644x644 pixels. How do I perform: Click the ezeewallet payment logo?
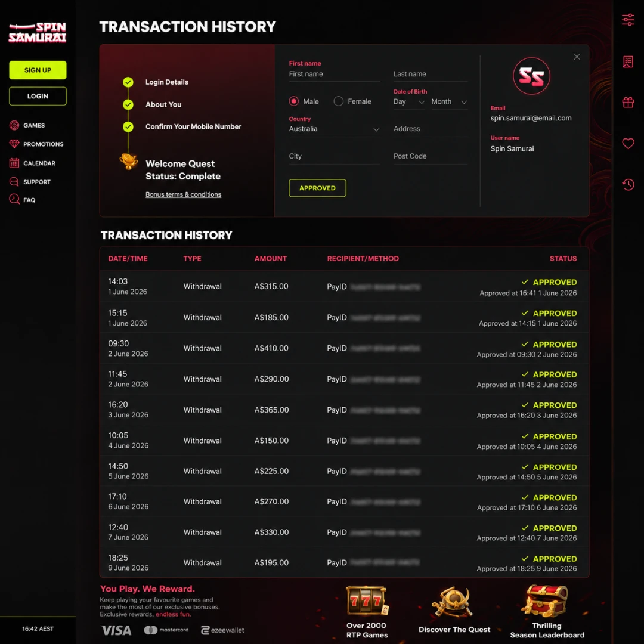pyautogui.click(x=222, y=630)
